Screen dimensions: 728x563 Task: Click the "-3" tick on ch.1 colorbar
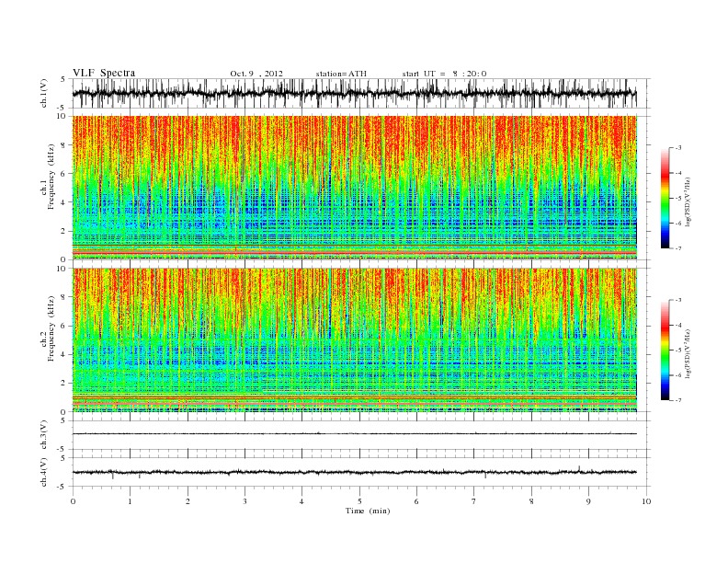(x=678, y=148)
